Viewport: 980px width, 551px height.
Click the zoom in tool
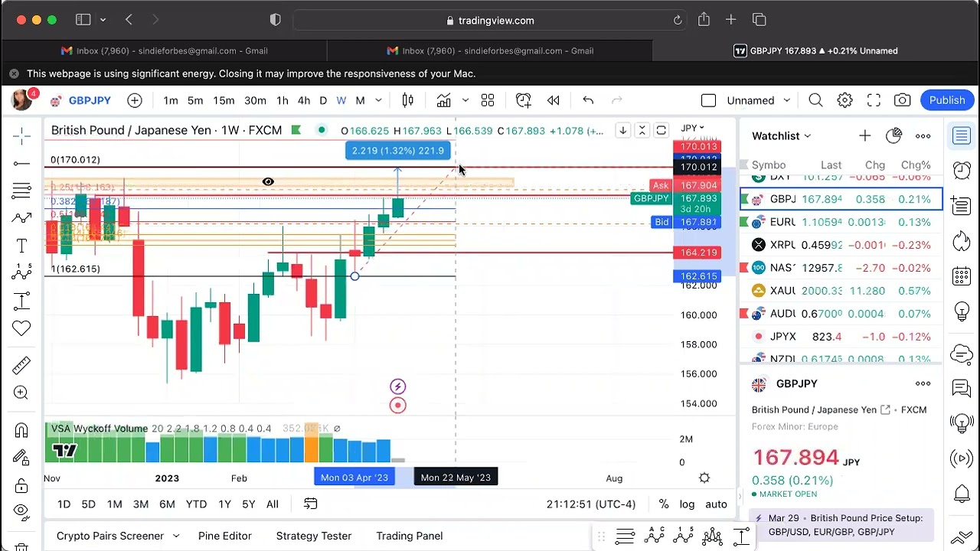coord(21,393)
